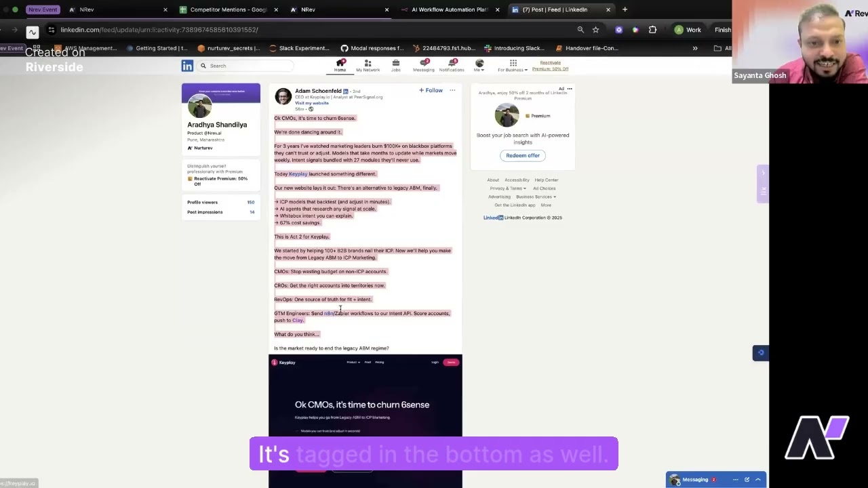This screenshot has width=868, height=488.
Task: Open Handover file bookmark
Action: tap(587, 48)
